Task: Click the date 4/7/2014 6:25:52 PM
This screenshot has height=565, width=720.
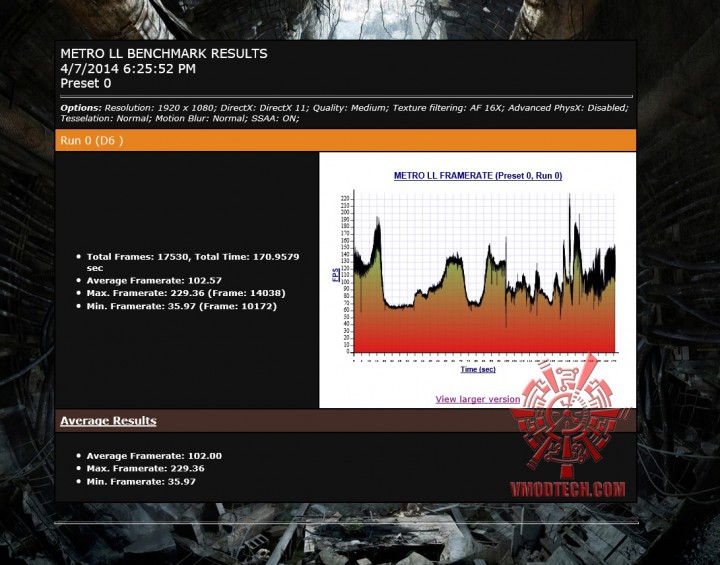Action: click(x=128, y=69)
